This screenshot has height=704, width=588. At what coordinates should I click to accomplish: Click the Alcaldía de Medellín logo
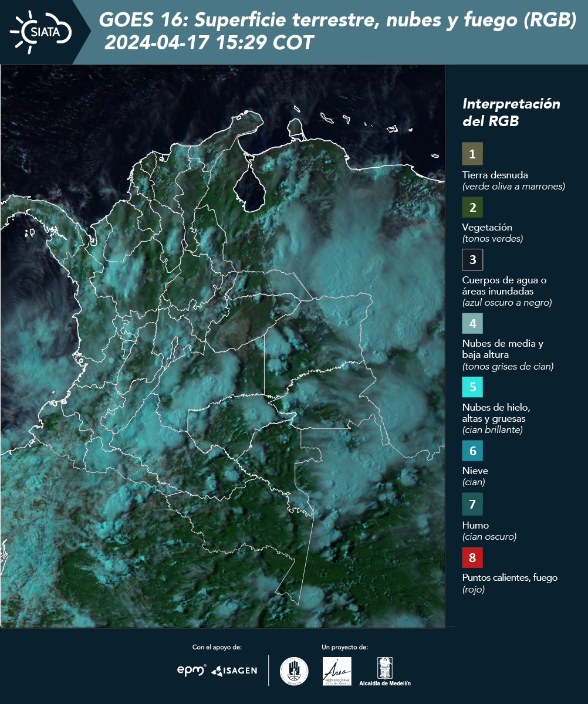[x=385, y=672]
